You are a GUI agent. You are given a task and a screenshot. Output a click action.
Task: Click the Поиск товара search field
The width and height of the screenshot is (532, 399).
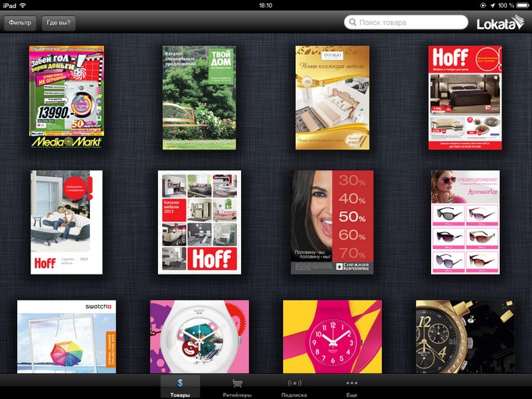406,23
